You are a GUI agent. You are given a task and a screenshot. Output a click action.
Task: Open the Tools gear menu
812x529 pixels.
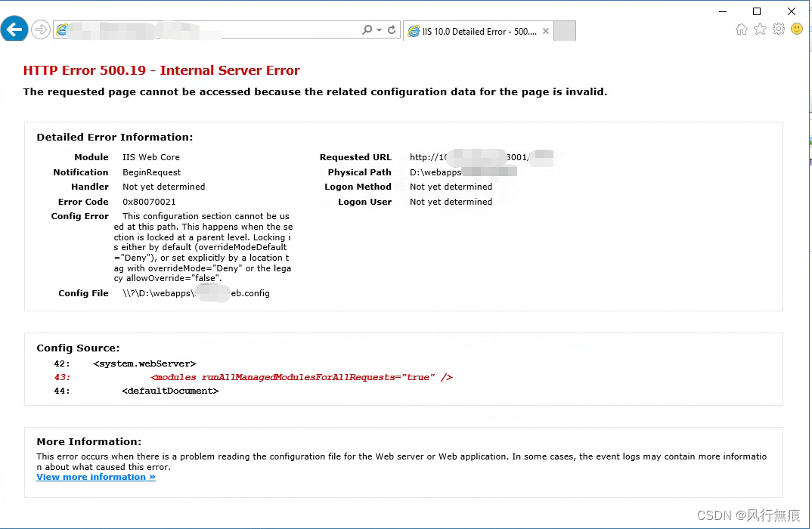coord(778,29)
